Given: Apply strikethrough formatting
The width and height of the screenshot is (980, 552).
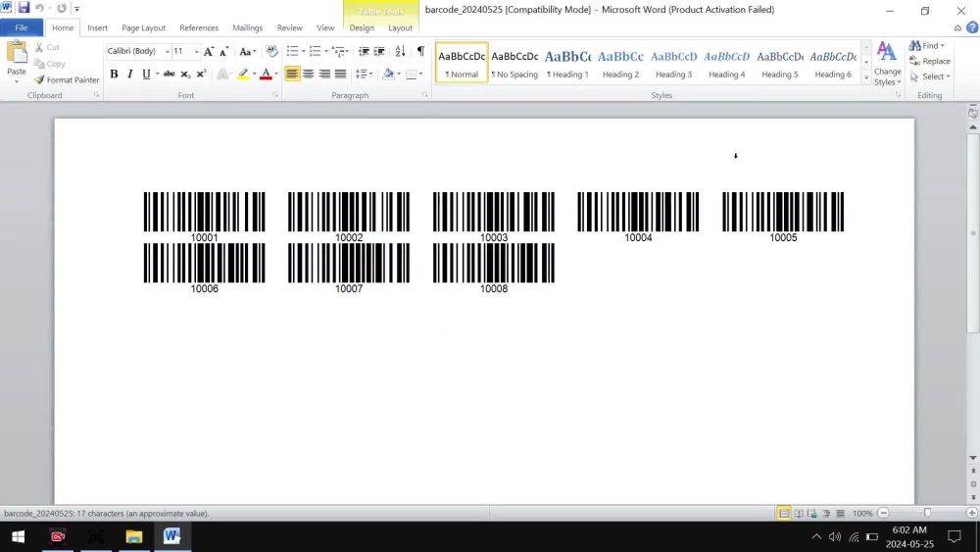Looking at the screenshot, I should (x=169, y=74).
